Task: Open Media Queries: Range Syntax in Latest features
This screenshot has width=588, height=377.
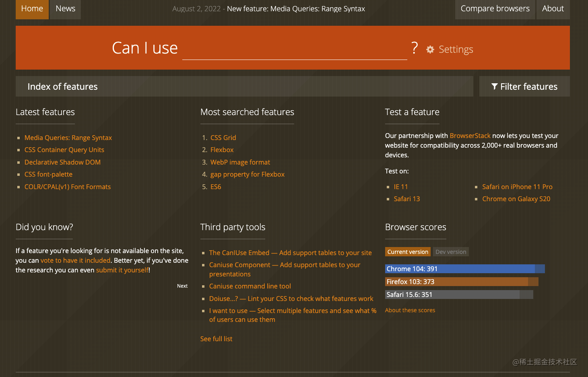Action: pos(68,138)
